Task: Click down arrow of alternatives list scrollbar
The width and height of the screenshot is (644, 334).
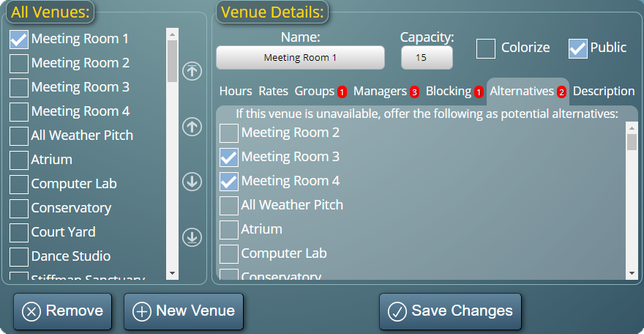Action: tap(632, 273)
